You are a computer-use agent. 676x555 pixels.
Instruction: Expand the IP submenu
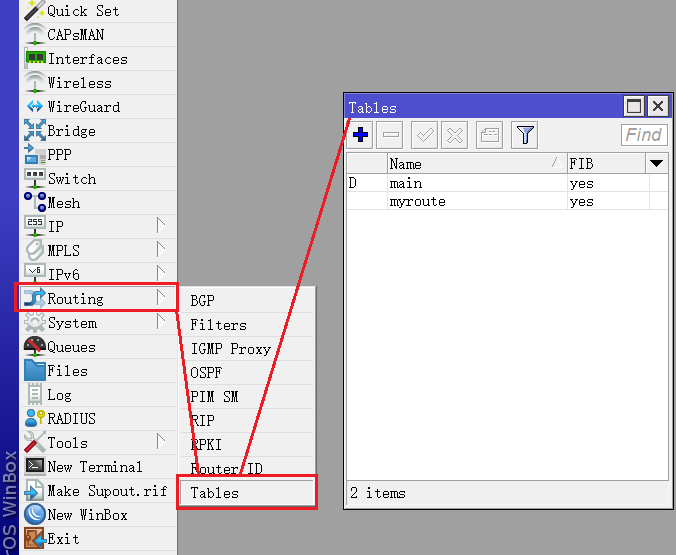click(55, 227)
